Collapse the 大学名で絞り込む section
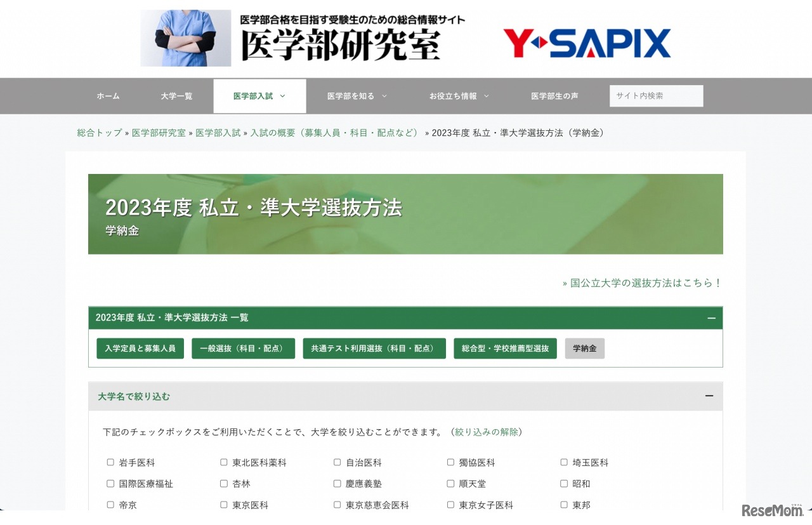The image size is (812, 525). point(709,395)
